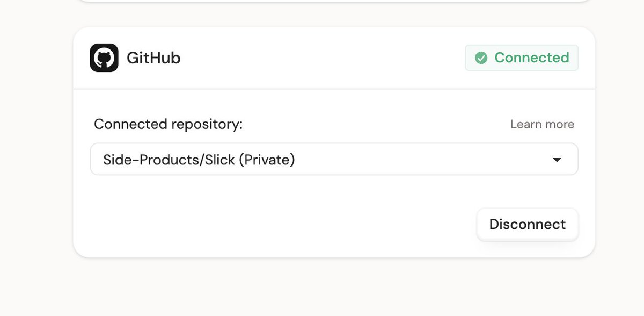This screenshot has width=644, height=316.
Task: Open the connected repository dropdown
Action: coord(334,159)
